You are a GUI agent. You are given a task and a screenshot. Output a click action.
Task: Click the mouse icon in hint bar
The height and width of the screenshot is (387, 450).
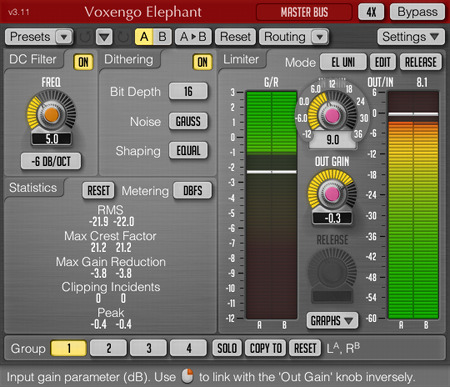pyautogui.click(x=187, y=376)
